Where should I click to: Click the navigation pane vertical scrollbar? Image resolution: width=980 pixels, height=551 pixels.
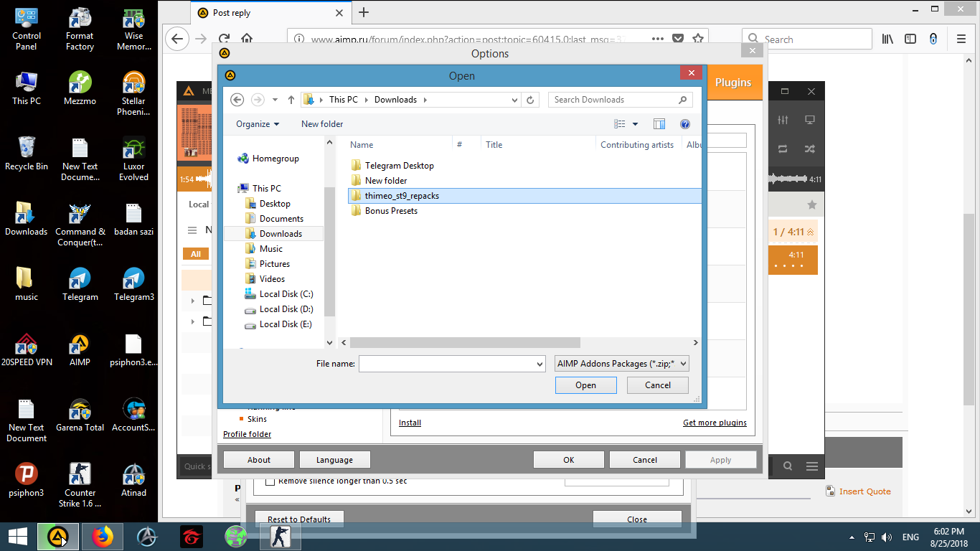point(330,251)
